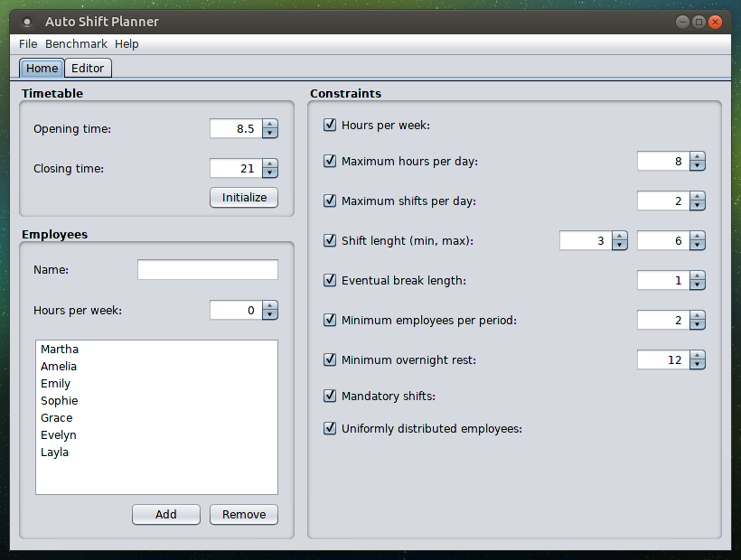741x560 pixels.
Task: Toggle Minimum employees per period checkbox
Action: point(330,320)
